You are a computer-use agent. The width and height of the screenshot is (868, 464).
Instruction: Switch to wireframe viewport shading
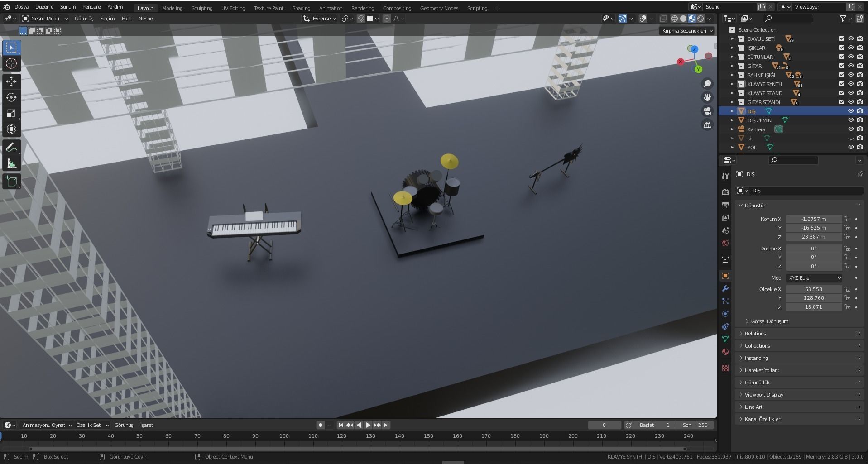point(674,19)
